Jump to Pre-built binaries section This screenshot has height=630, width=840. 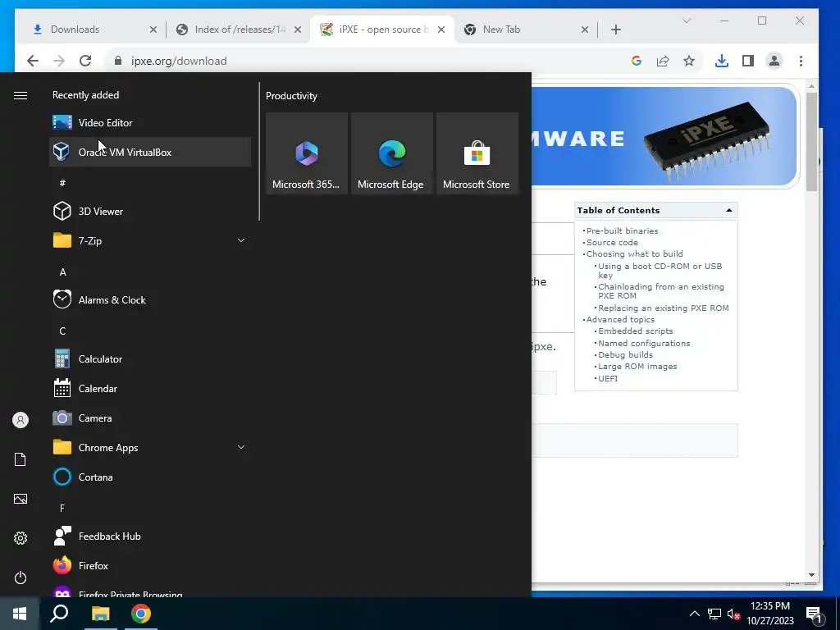coord(622,231)
